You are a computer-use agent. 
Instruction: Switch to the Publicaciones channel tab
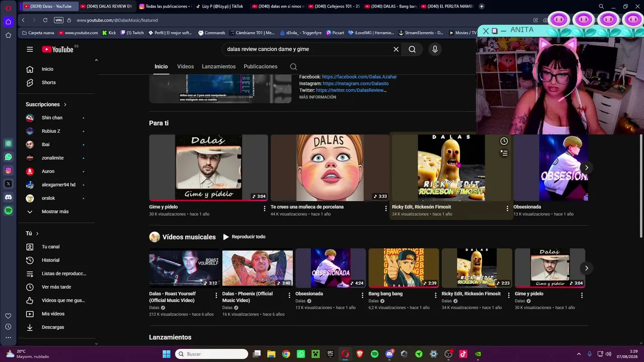click(260, 67)
